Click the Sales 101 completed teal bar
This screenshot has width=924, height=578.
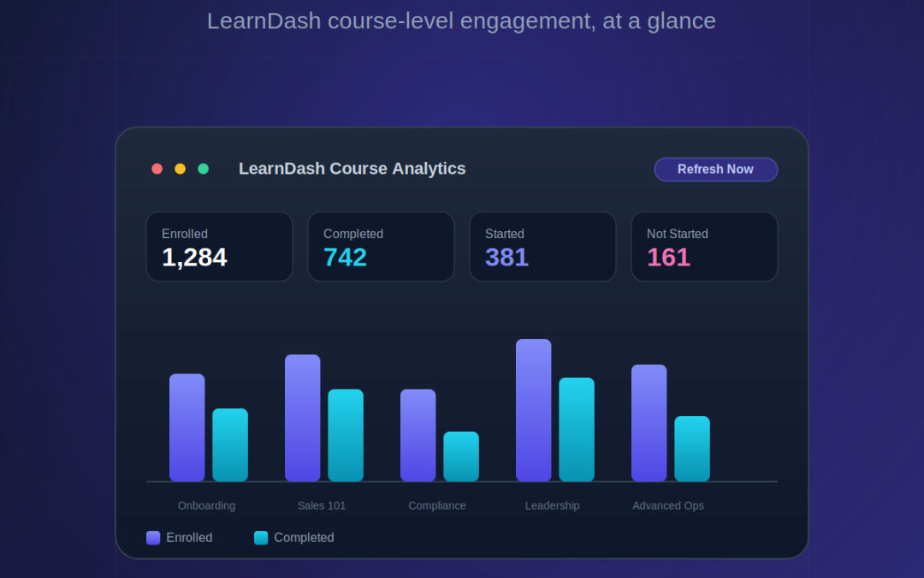346,435
